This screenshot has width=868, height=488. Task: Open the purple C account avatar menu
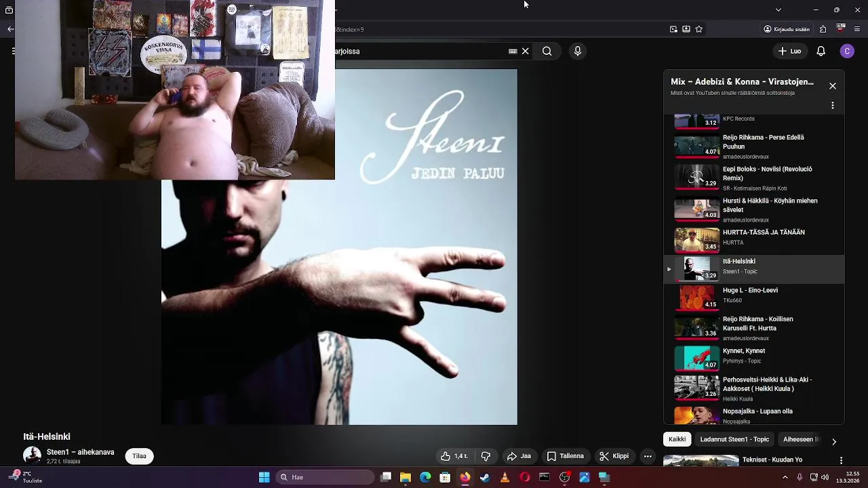(x=847, y=51)
